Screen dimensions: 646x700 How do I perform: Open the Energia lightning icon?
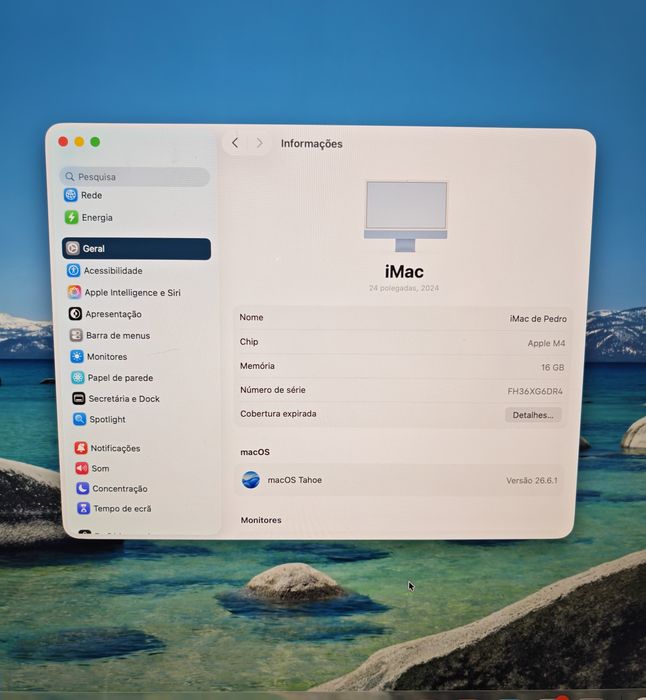click(x=71, y=217)
